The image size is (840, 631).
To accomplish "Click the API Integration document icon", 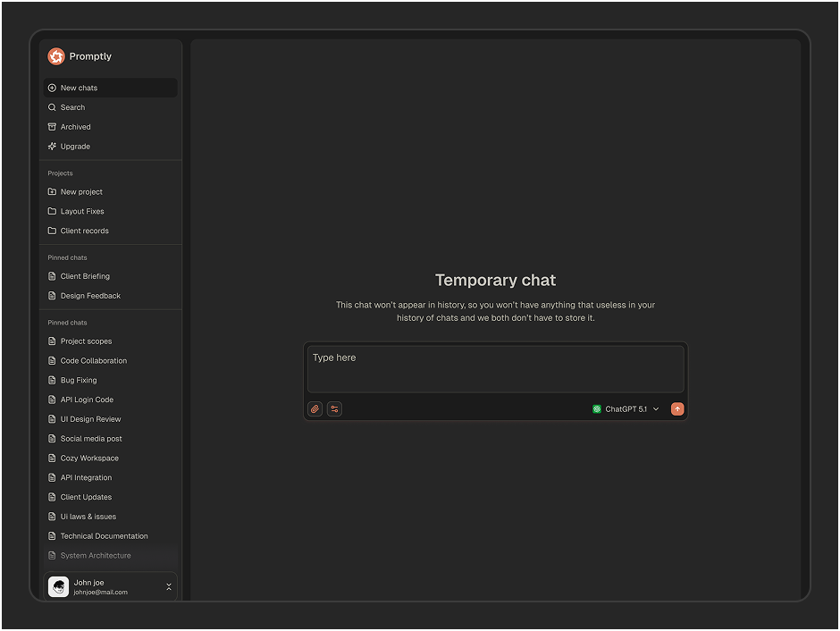I will pos(52,478).
